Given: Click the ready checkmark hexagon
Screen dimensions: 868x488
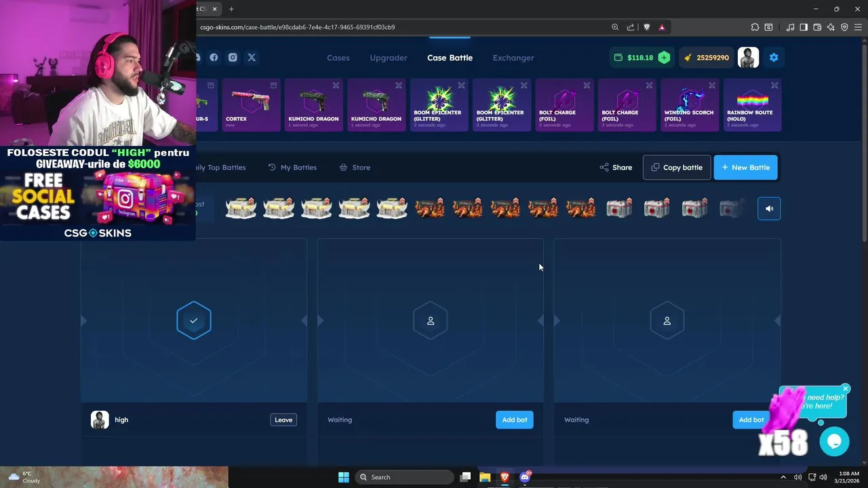Looking at the screenshot, I should (194, 321).
